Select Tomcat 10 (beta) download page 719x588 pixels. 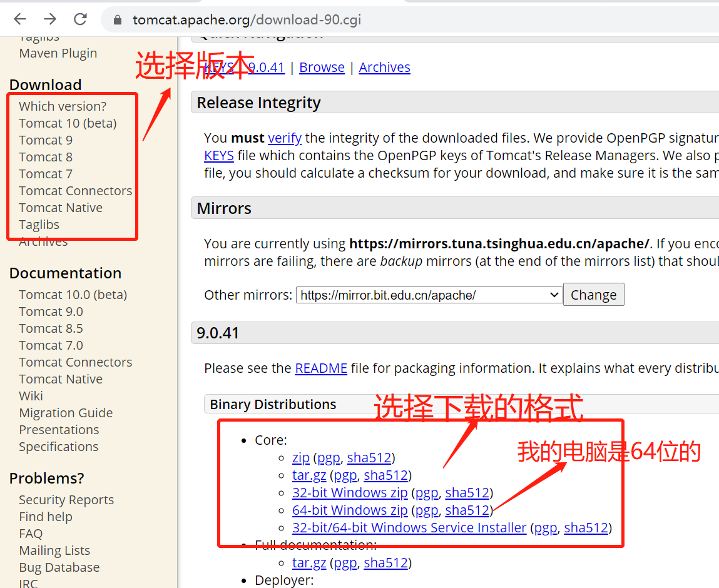(68, 123)
